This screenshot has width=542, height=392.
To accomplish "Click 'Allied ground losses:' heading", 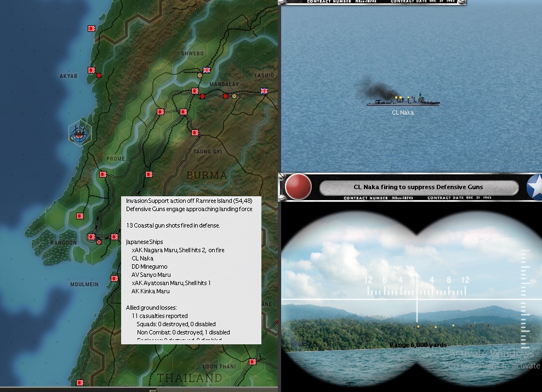I will pos(151,308).
